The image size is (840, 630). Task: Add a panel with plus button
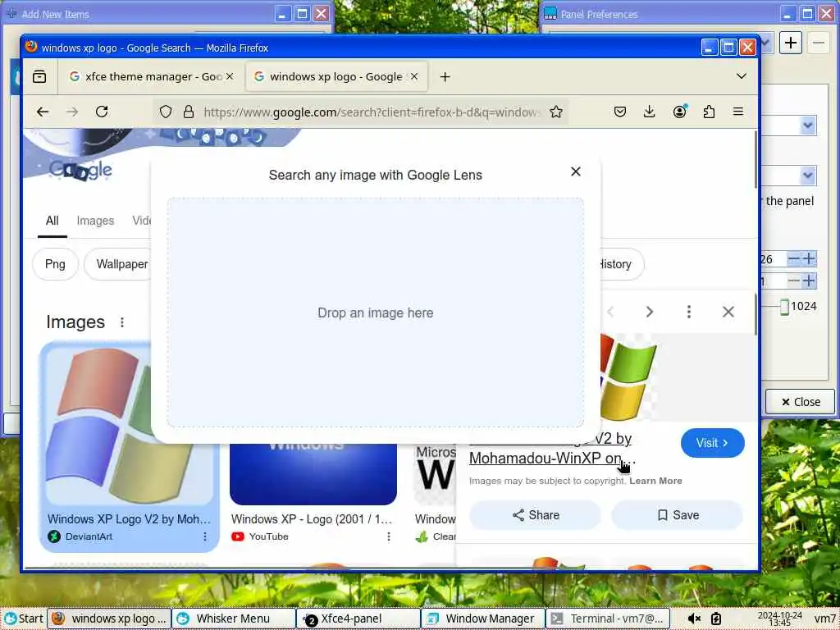point(791,43)
